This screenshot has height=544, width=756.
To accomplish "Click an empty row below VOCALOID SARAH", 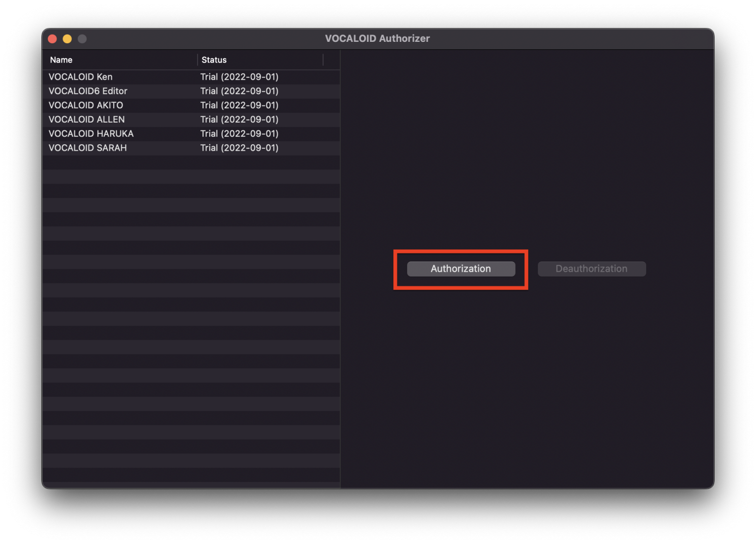I will (148, 162).
